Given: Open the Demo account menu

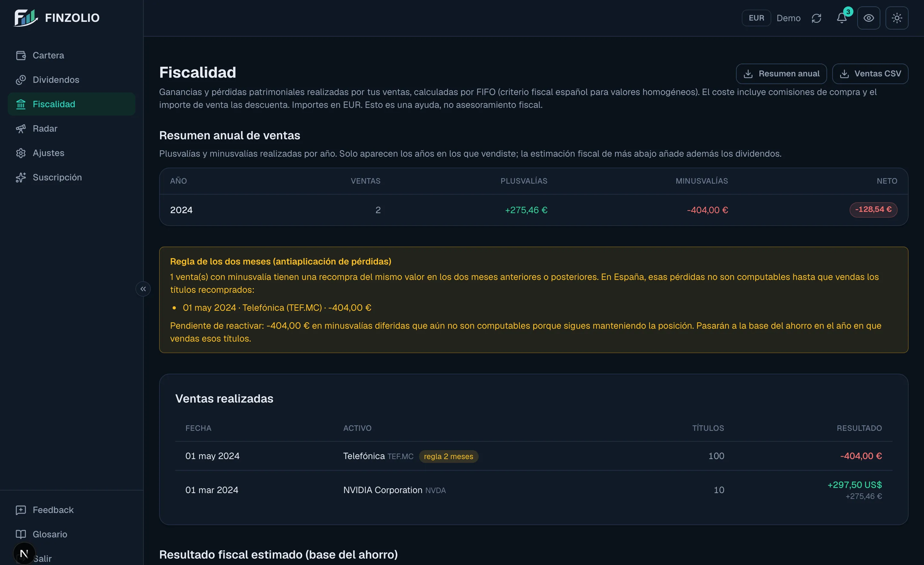Looking at the screenshot, I should click(x=788, y=18).
